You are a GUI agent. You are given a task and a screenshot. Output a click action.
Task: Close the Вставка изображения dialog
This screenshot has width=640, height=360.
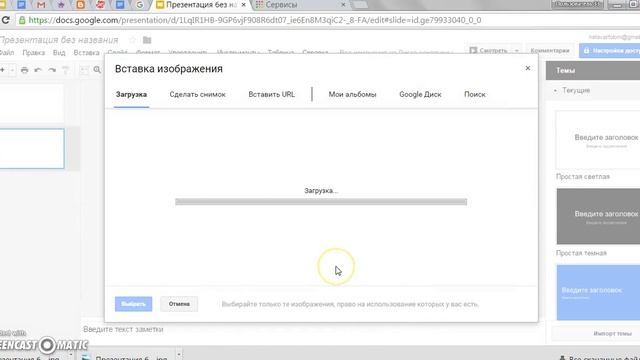point(528,68)
